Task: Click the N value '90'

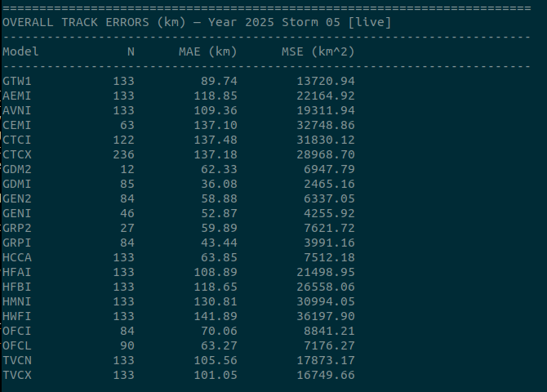Action: coord(127,345)
